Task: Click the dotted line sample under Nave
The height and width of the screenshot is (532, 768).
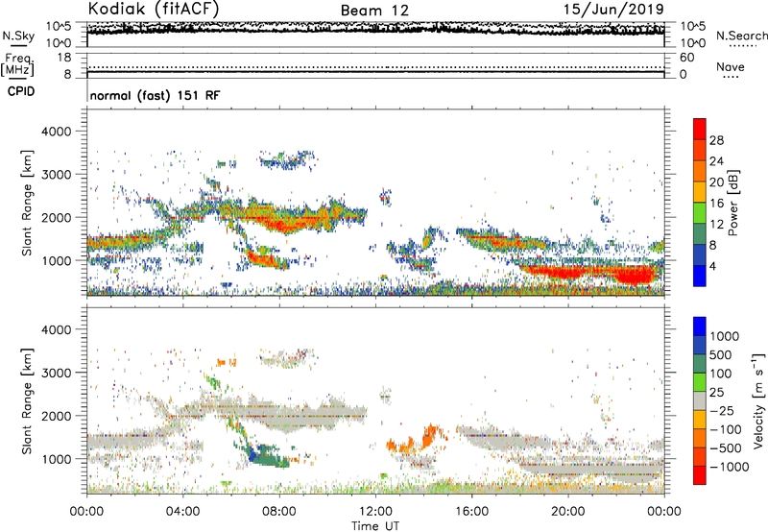Action: pos(731,77)
